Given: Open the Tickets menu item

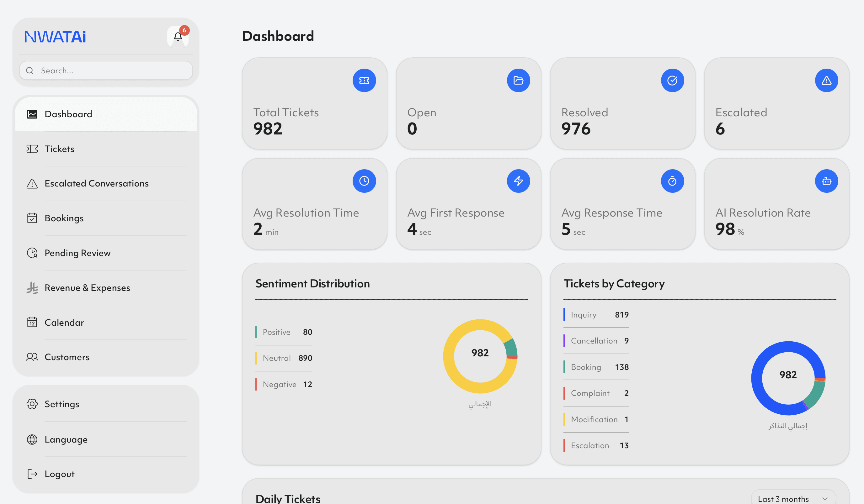Looking at the screenshot, I should click(x=59, y=149).
